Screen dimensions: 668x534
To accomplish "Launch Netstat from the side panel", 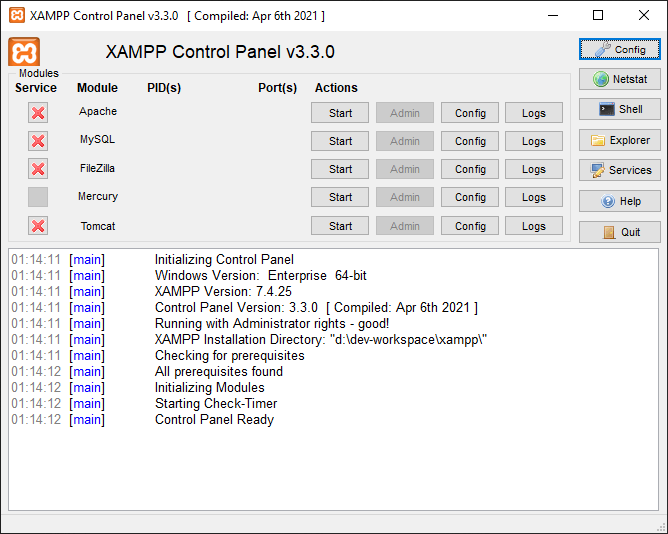I will pyautogui.click(x=619, y=79).
